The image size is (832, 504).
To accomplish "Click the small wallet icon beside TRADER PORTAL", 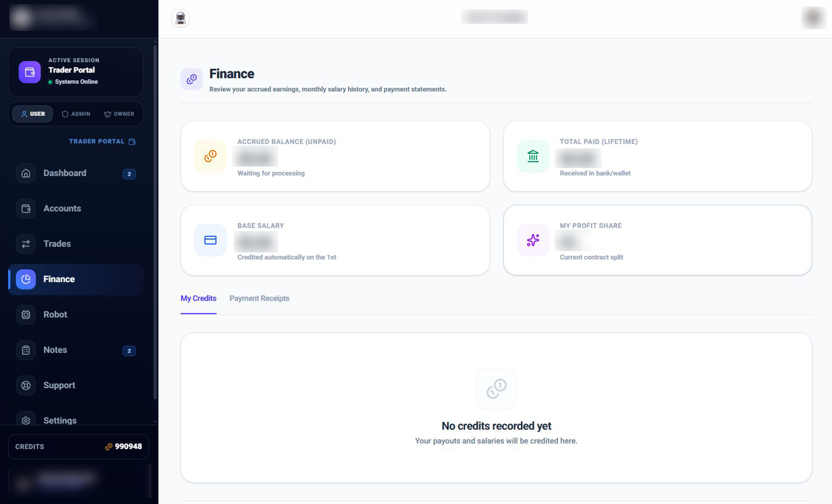I will point(132,141).
